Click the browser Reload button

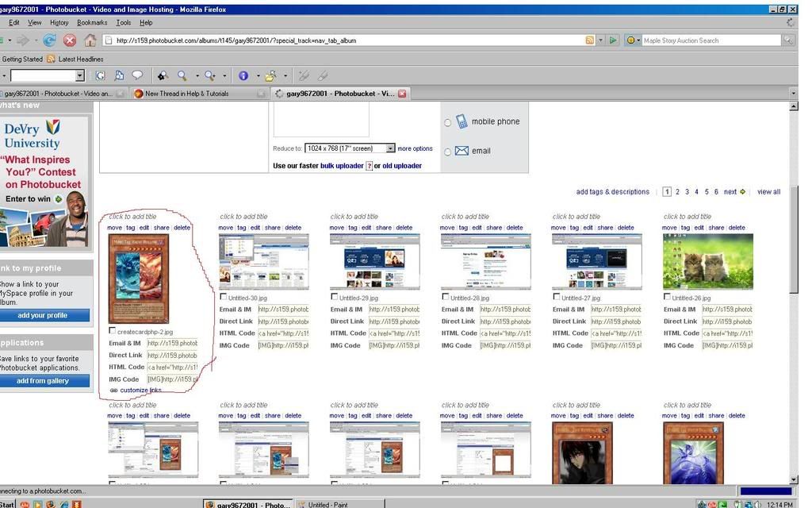(x=49, y=40)
